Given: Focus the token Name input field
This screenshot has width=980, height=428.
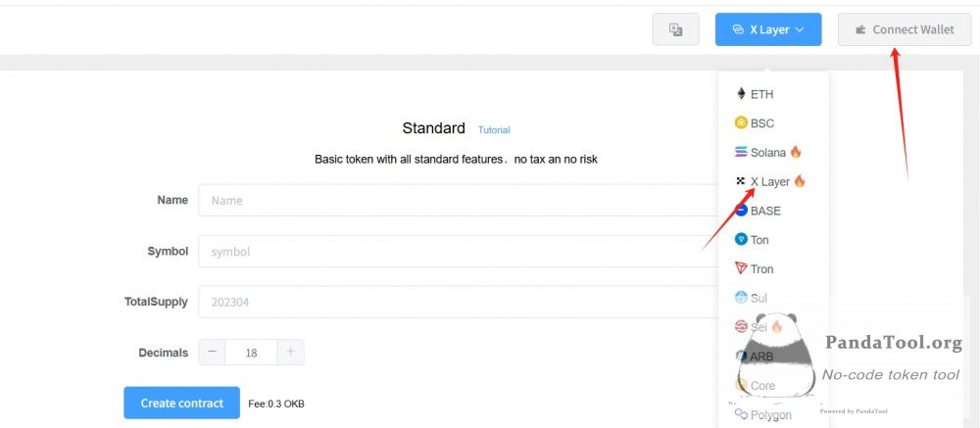Looking at the screenshot, I should point(460,200).
